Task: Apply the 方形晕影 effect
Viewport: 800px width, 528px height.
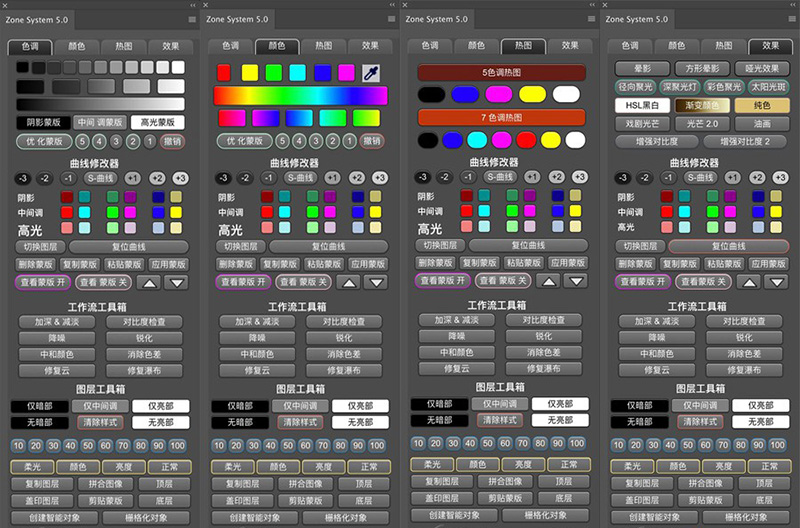Action: point(702,68)
